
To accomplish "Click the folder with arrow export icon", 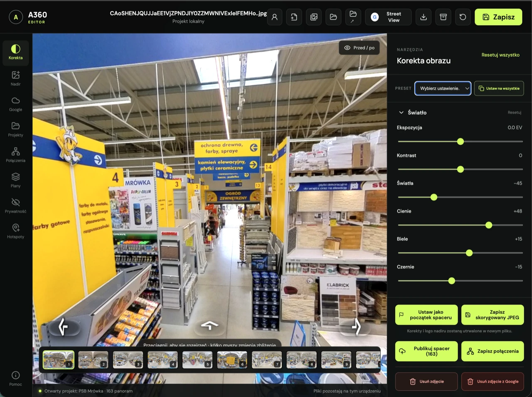I will [x=353, y=17].
